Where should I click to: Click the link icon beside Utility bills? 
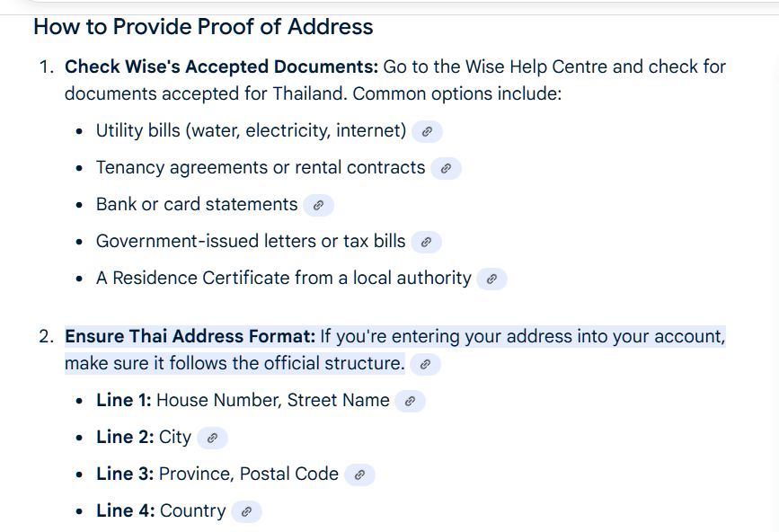427,131
